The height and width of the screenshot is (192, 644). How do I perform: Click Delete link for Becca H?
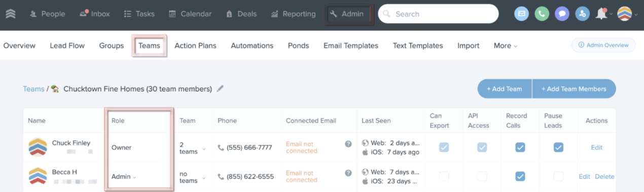click(604, 177)
